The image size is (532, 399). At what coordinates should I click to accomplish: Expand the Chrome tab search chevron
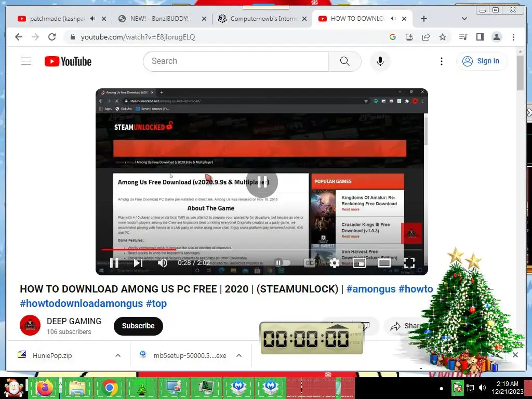pos(464,19)
